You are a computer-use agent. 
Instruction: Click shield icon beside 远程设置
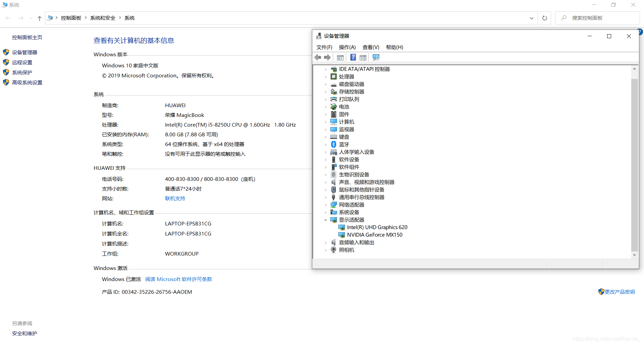(x=6, y=62)
